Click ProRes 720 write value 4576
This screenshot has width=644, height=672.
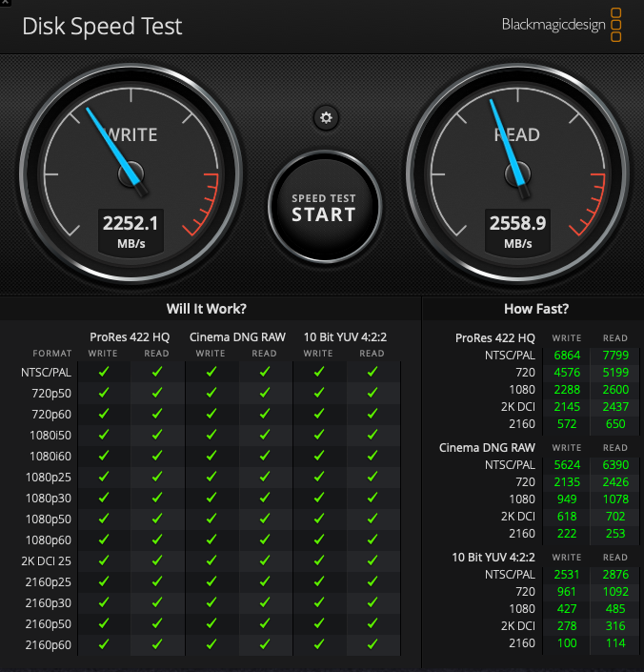pyautogui.click(x=567, y=373)
